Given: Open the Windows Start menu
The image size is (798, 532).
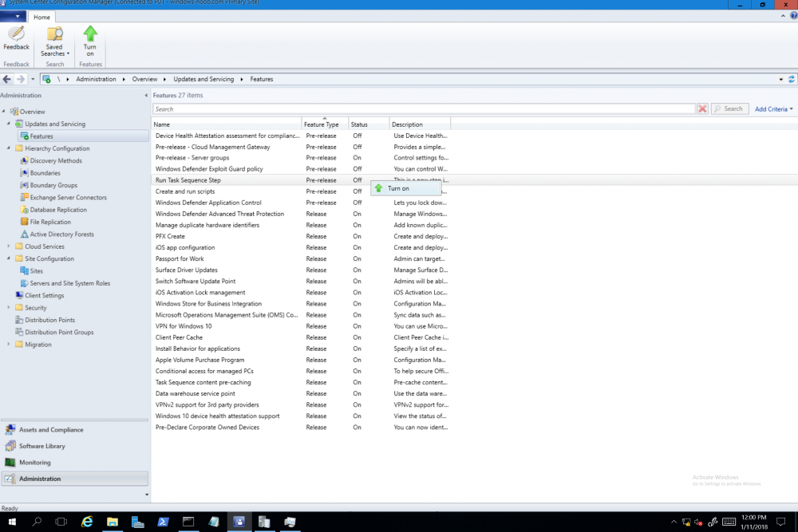Looking at the screenshot, I should pyautogui.click(x=12, y=522).
